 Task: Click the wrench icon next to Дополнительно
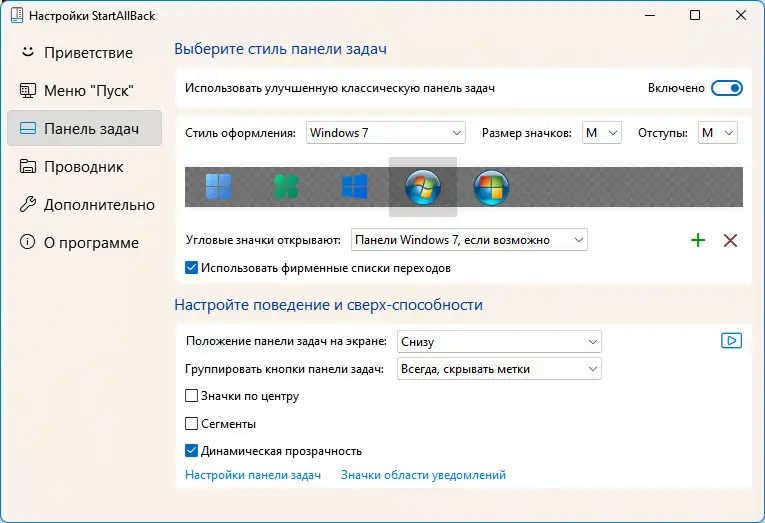[x=28, y=204]
